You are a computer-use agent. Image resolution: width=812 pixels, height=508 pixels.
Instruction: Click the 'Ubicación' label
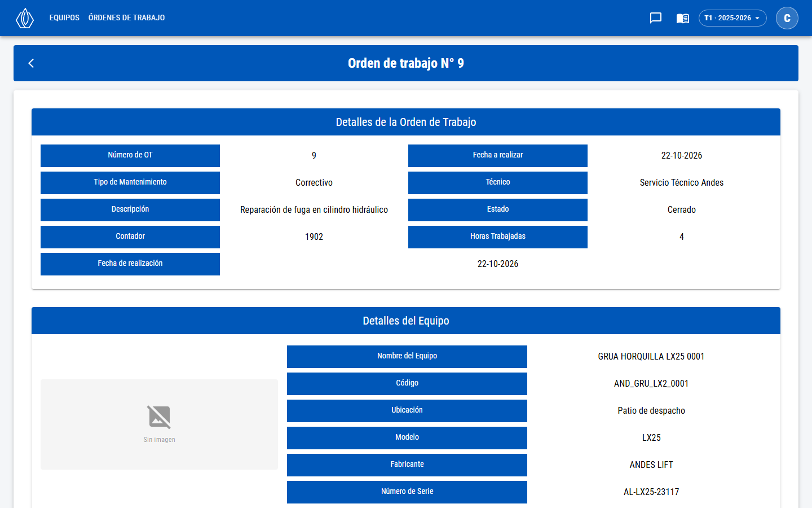[x=407, y=410]
